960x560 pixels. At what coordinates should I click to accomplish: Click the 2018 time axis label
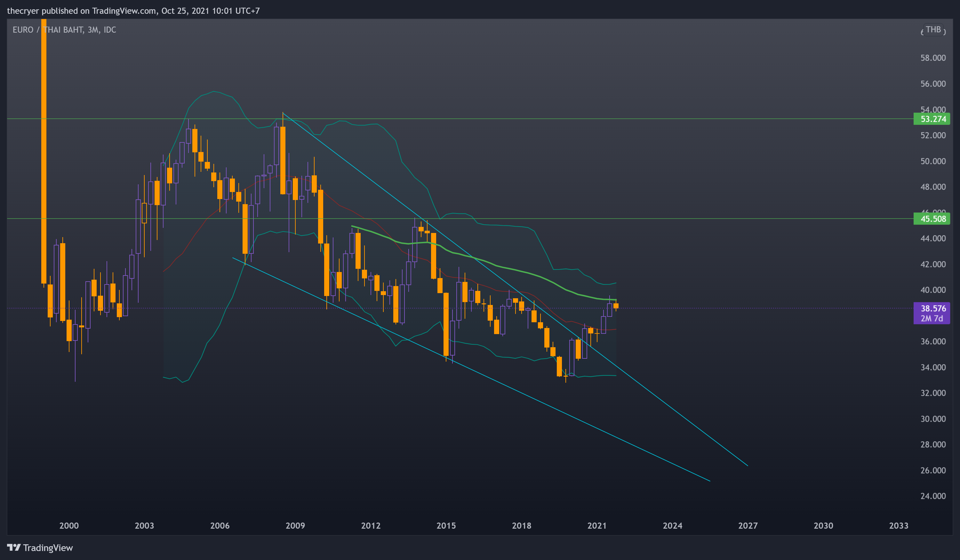click(522, 526)
